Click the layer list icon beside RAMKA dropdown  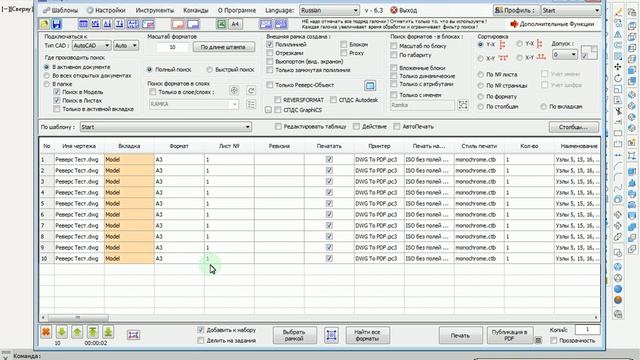click(251, 104)
